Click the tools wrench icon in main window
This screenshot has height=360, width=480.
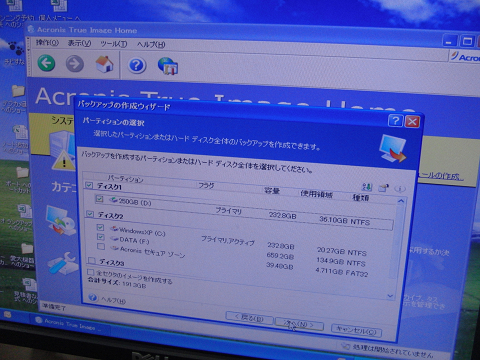63,263
